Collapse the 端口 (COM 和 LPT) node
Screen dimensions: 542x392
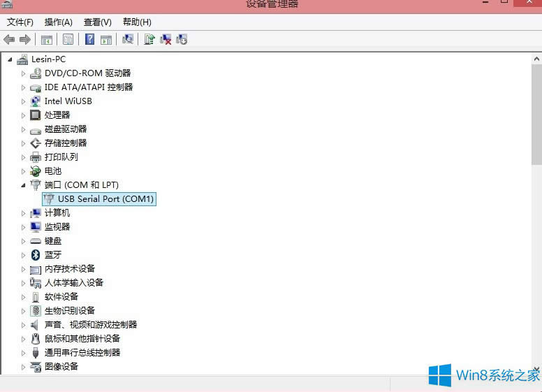point(23,185)
